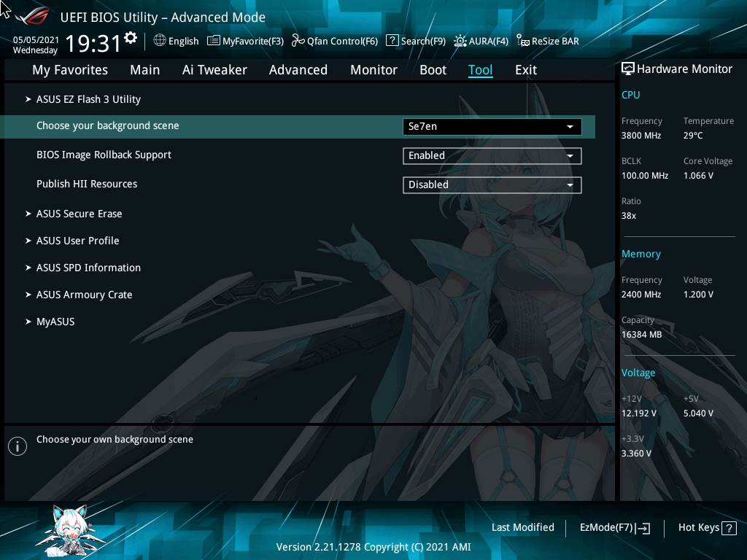
Task: Click the version 2.21.1278 copyright text
Action: (x=373, y=547)
